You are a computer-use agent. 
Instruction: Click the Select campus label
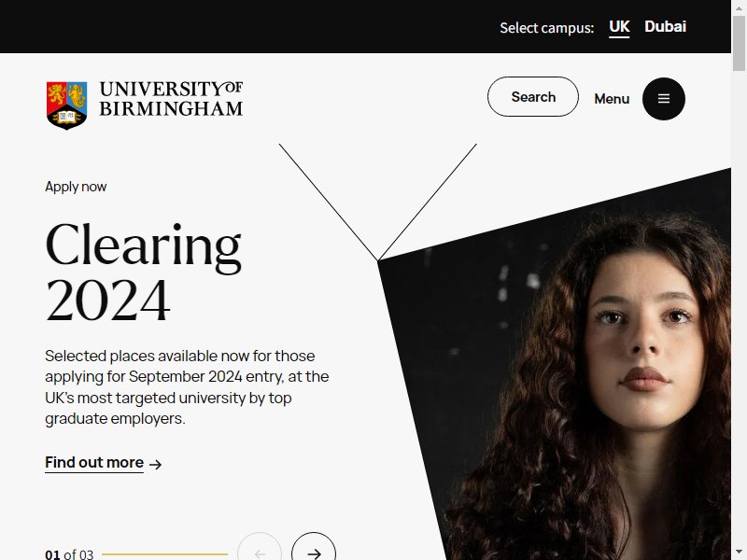(547, 28)
